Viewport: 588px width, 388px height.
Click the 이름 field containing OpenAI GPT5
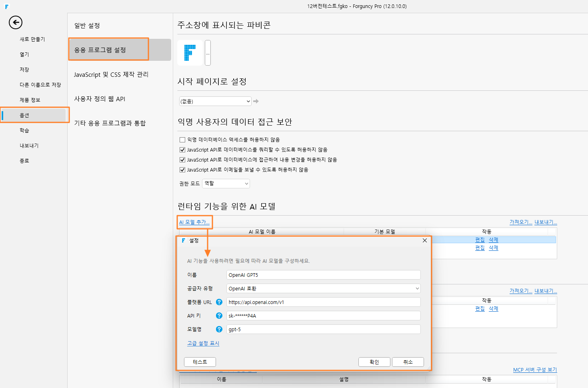click(324, 275)
